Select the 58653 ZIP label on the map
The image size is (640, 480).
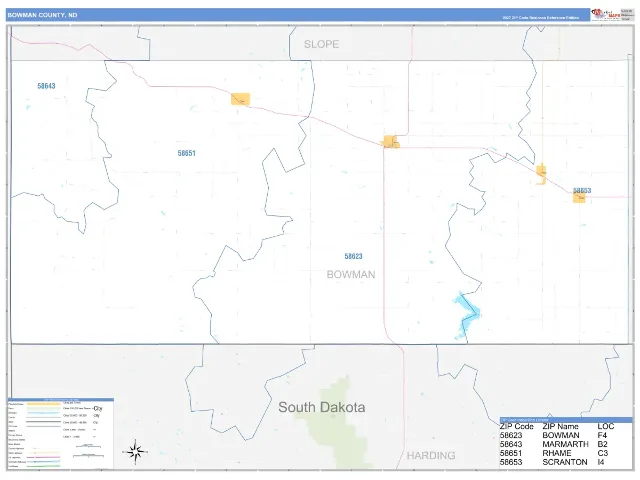[582, 191]
